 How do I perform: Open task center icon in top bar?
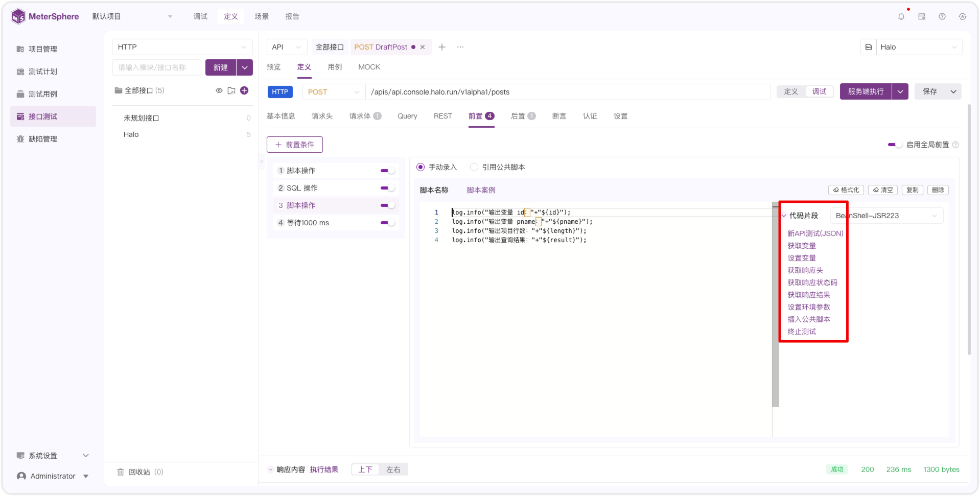point(921,16)
